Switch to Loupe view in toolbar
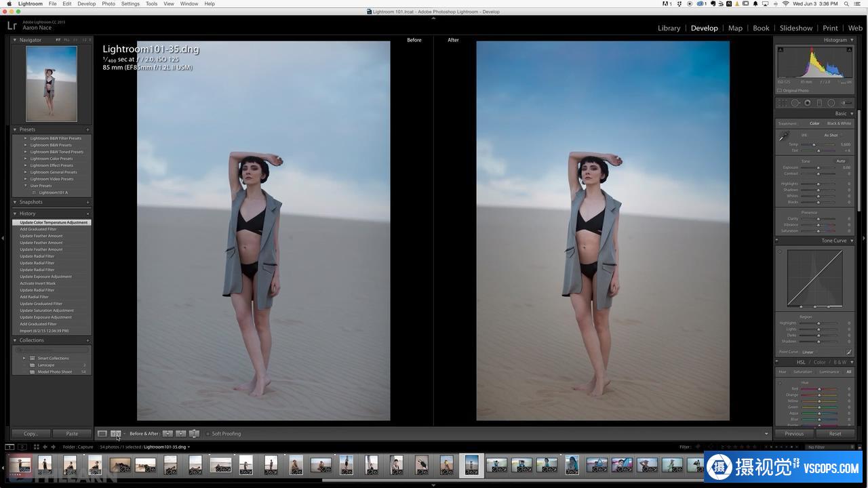Screen dimensions: 868x488 tap(102, 434)
